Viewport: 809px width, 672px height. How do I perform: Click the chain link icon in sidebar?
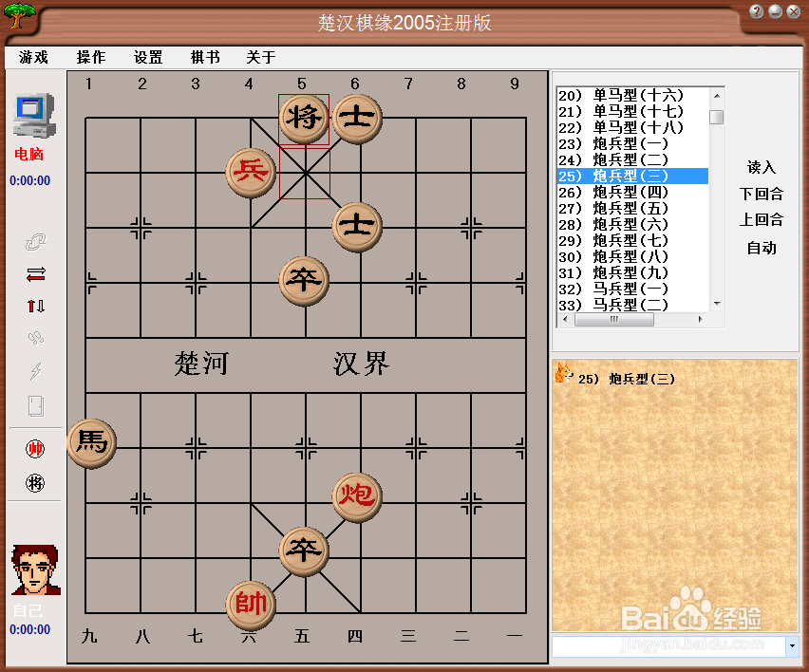(x=35, y=242)
